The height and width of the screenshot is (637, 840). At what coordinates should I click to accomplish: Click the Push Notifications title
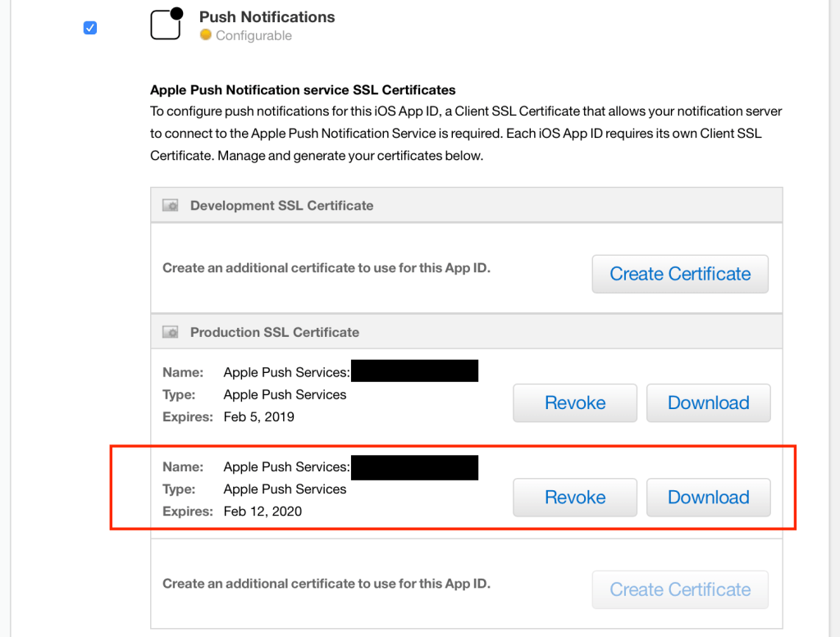[x=267, y=16]
